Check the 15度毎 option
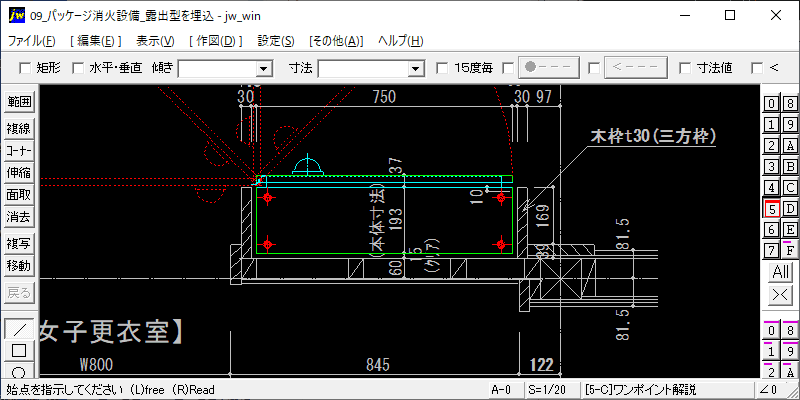 (x=443, y=68)
